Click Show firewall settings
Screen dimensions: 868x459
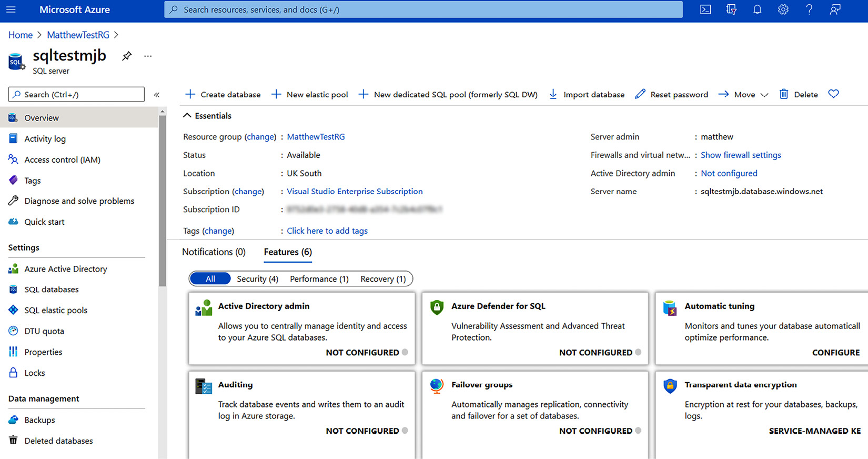pyautogui.click(x=741, y=155)
